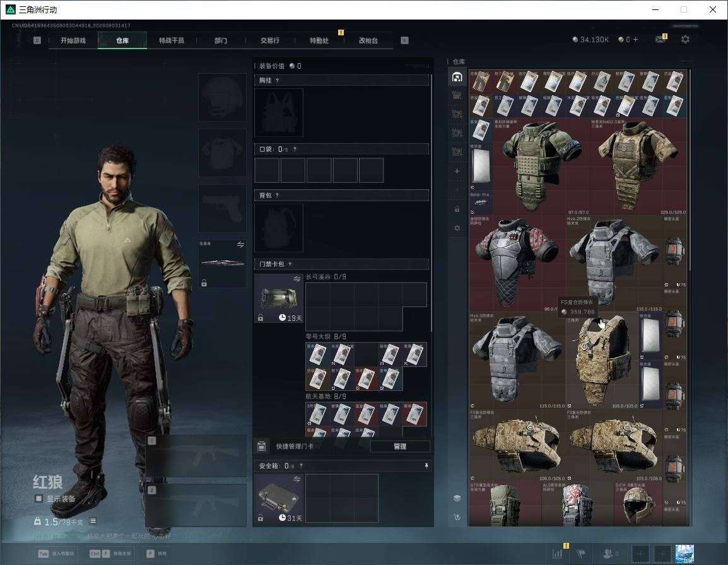
Task: Click the single F shortcut button
Action: point(156,554)
